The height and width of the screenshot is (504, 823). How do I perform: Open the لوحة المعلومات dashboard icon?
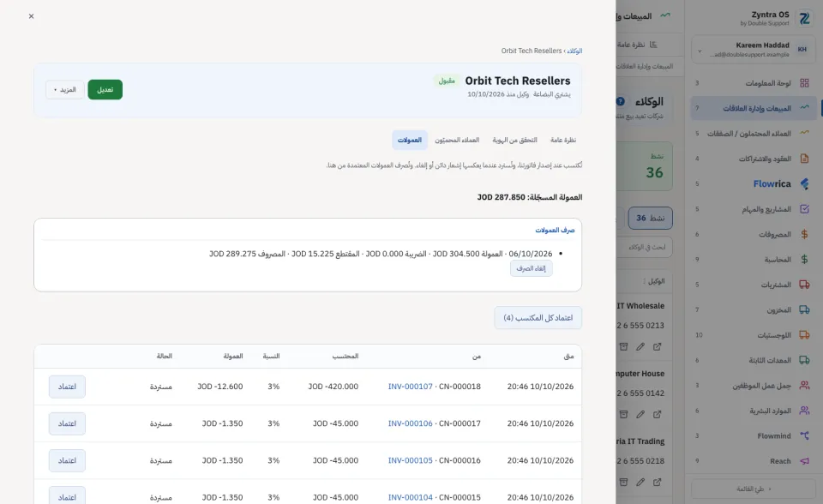(804, 83)
